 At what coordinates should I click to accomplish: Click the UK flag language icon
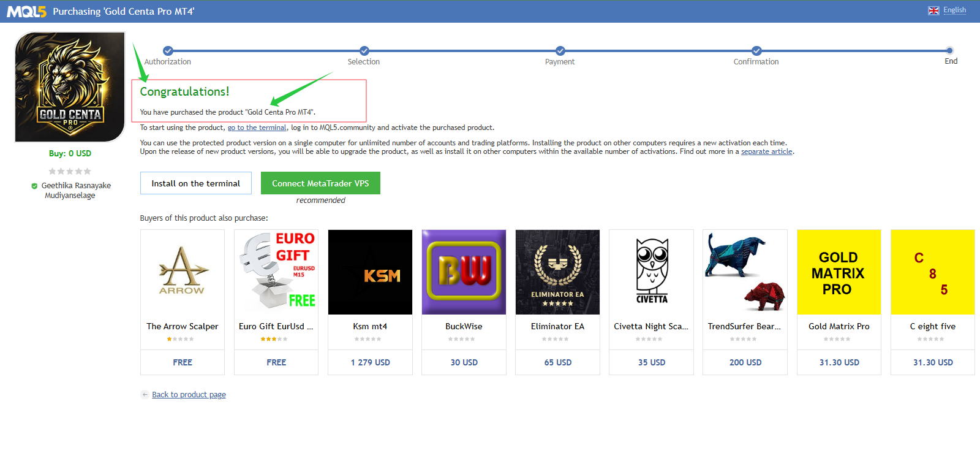(933, 10)
